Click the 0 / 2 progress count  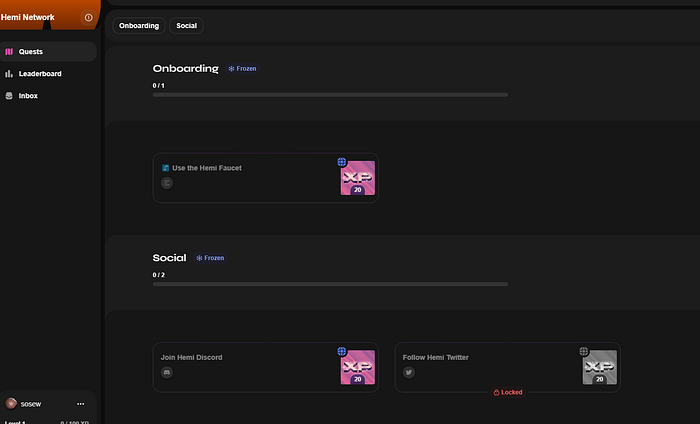coord(158,275)
